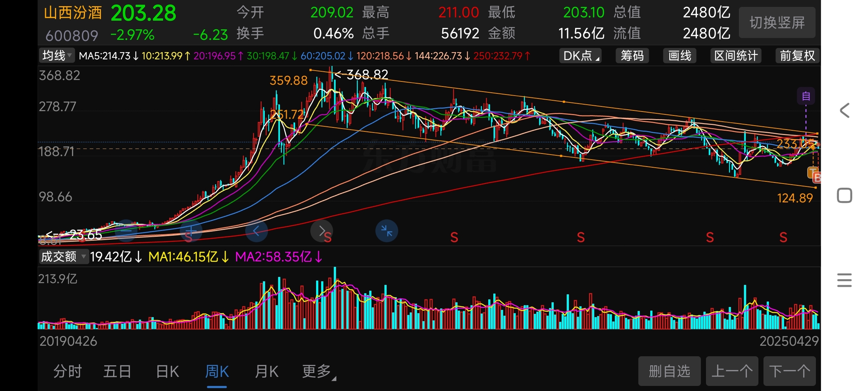Select the 周K tab
This screenshot has width=868, height=391.
click(x=217, y=371)
